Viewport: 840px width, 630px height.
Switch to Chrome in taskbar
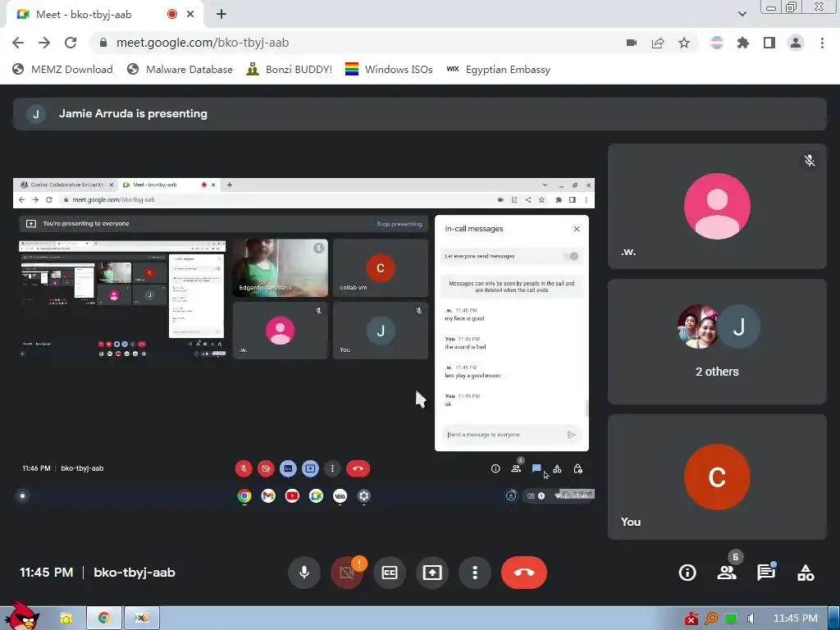tap(104, 618)
